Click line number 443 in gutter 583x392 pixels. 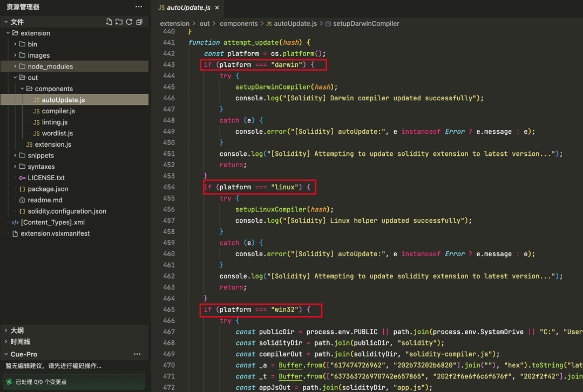[x=169, y=65]
